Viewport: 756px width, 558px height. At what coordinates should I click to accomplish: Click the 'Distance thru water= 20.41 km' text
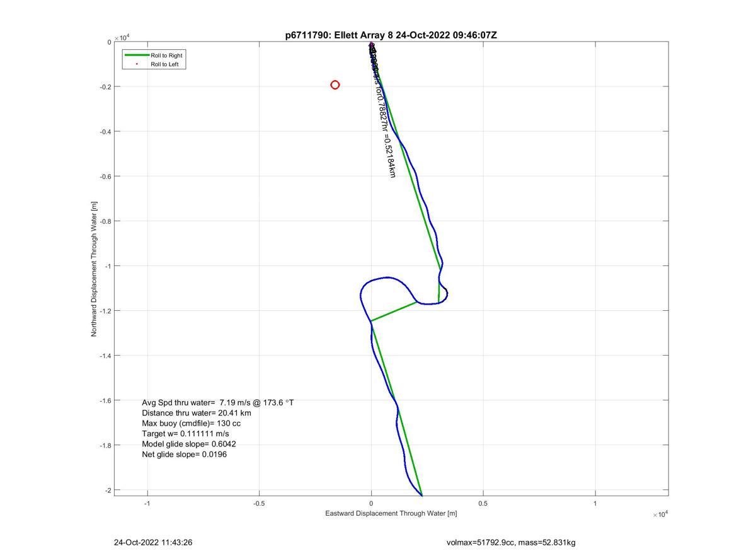tap(197, 413)
